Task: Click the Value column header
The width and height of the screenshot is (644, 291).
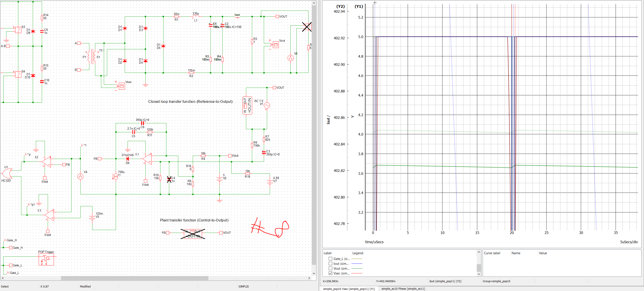Action: (x=543, y=253)
